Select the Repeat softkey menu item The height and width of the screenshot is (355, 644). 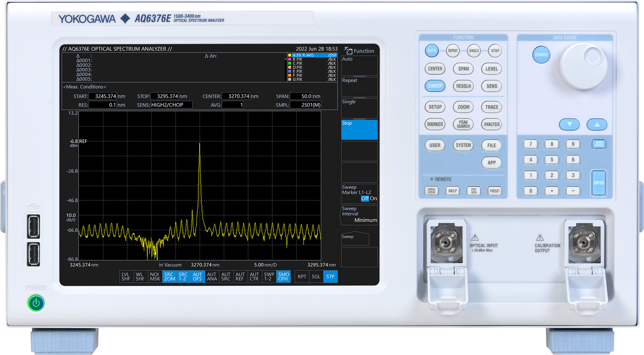(x=359, y=87)
